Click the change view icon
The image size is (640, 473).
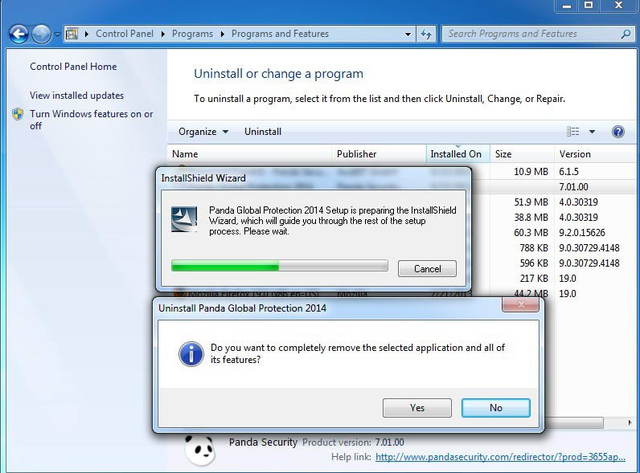(573, 131)
